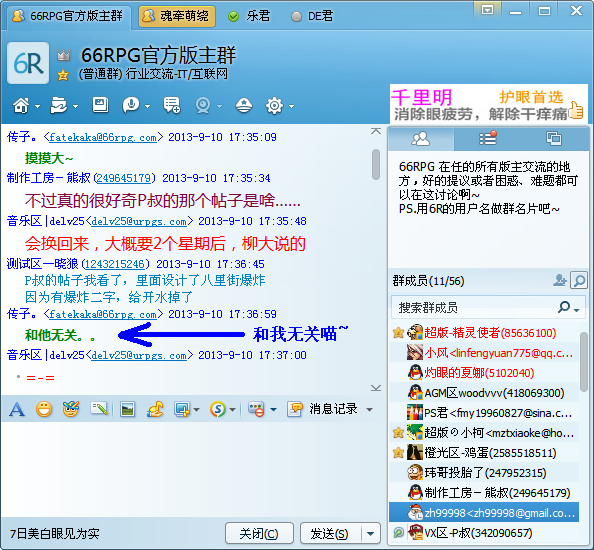
Task: Open 消息记录 message history
Action: (x=322, y=409)
